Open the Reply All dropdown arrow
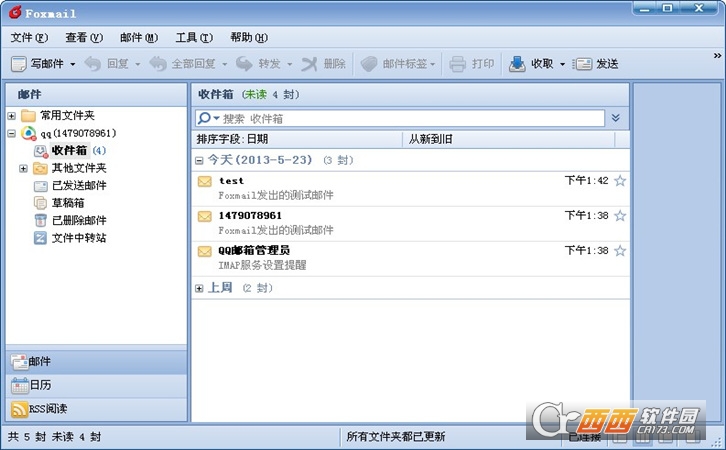Screen dimensions: 726x450 coord(225,64)
